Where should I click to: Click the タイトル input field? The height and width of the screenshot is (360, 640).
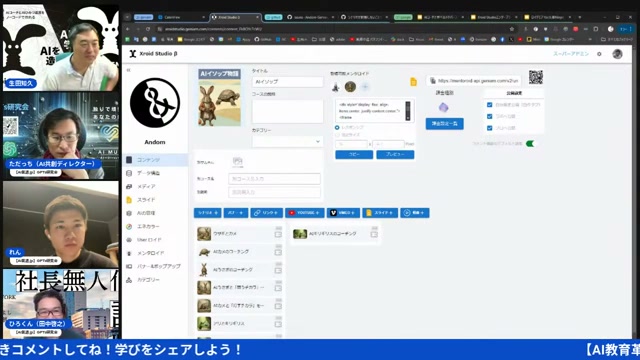[287, 82]
